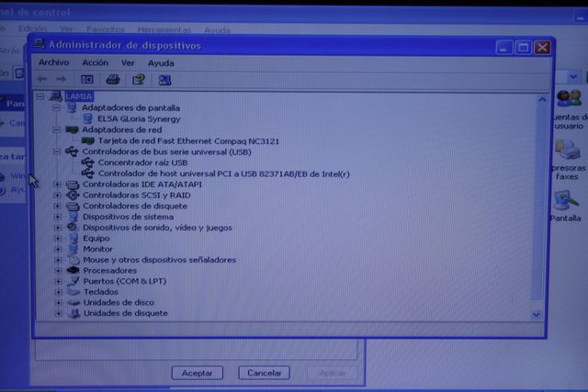Toggle the console tree toolbar icon
Image resolution: width=588 pixels, height=392 pixels.
click(x=87, y=80)
